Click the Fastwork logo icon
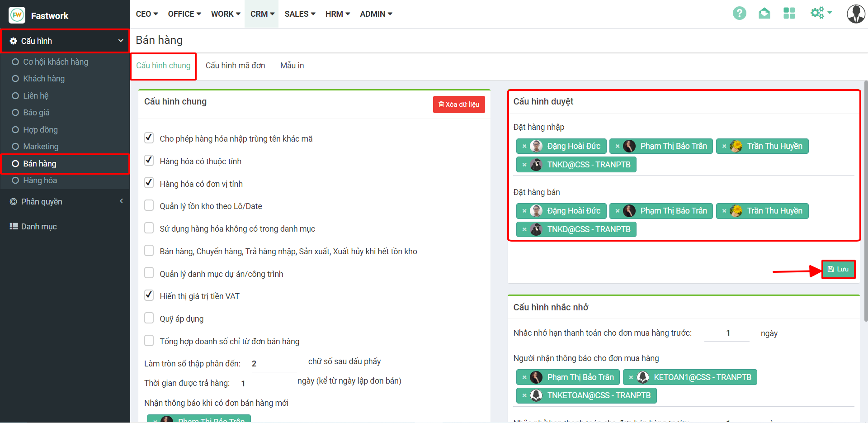The width and height of the screenshot is (868, 423). [17, 15]
